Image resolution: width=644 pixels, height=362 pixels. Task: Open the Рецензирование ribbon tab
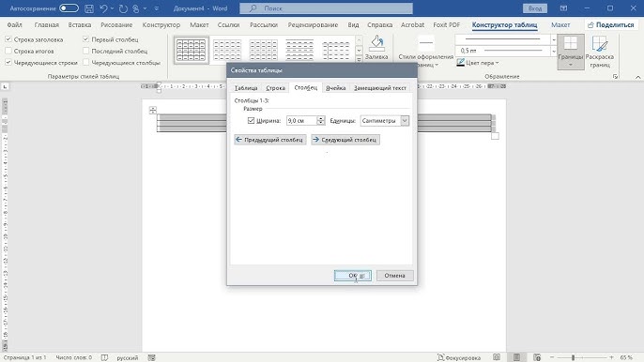point(313,24)
